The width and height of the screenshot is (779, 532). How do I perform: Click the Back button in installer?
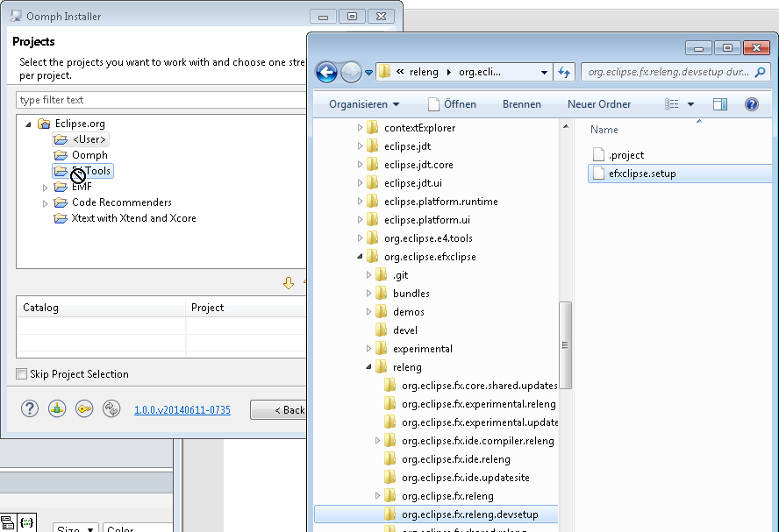278,410
